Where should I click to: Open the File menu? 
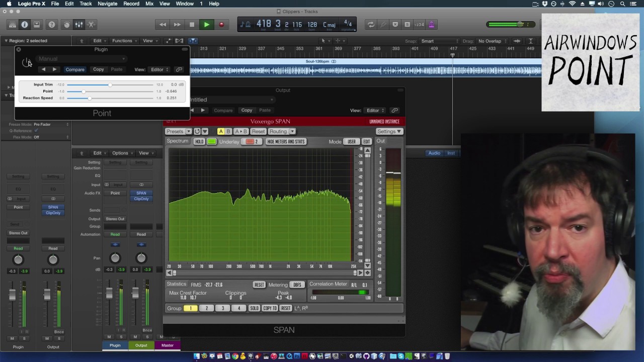pos(55,4)
